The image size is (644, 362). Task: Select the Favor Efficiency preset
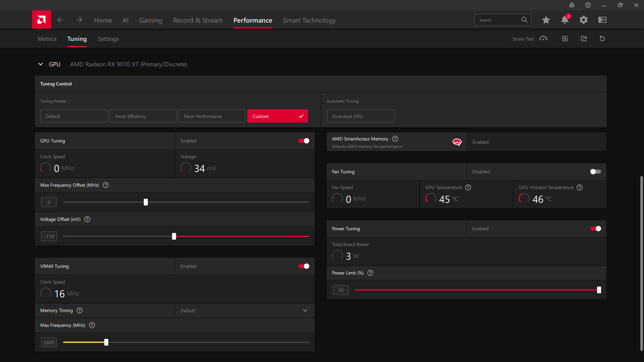tap(143, 116)
